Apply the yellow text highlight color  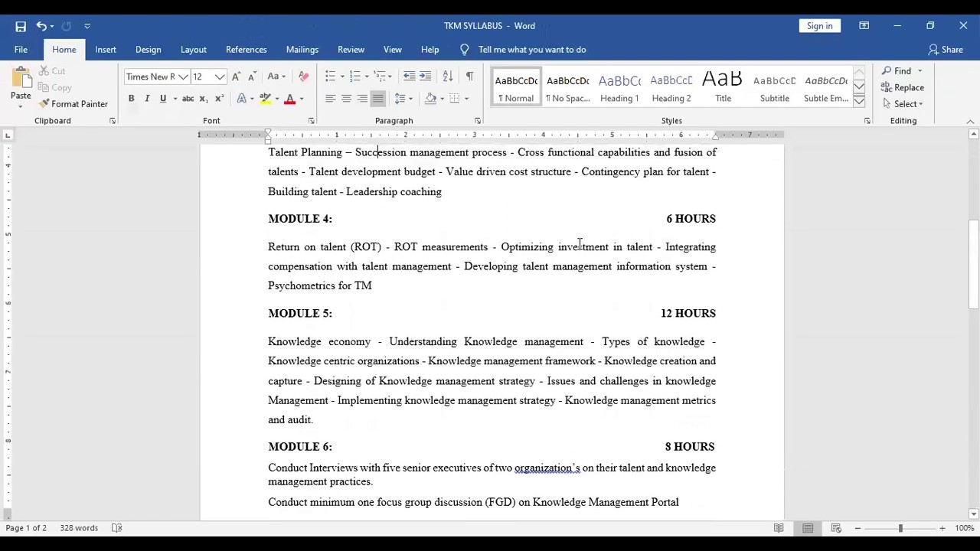[x=265, y=99]
